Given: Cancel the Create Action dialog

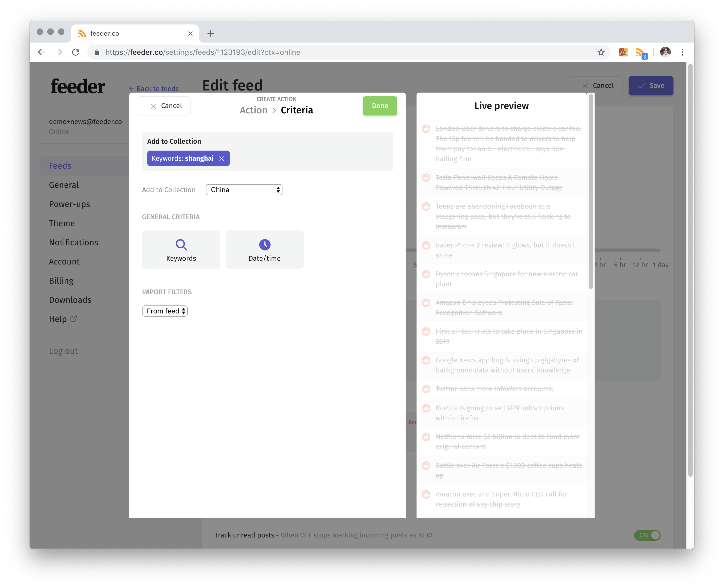Looking at the screenshot, I should coord(164,106).
